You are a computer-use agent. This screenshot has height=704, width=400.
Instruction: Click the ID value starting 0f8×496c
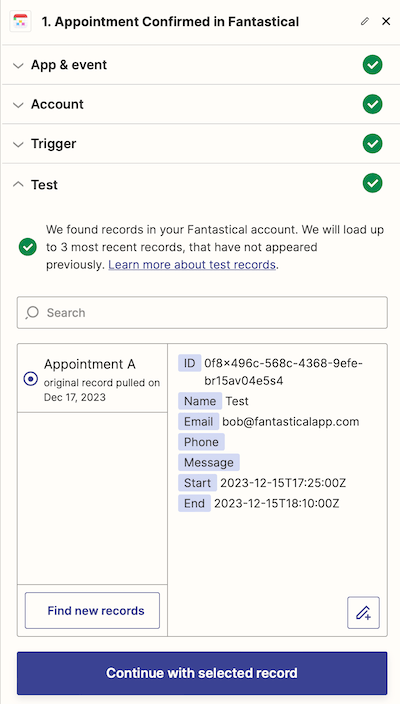click(283, 372)
